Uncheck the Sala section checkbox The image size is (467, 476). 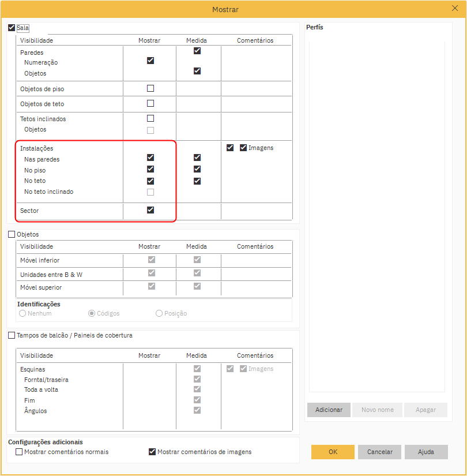[12, 28]
